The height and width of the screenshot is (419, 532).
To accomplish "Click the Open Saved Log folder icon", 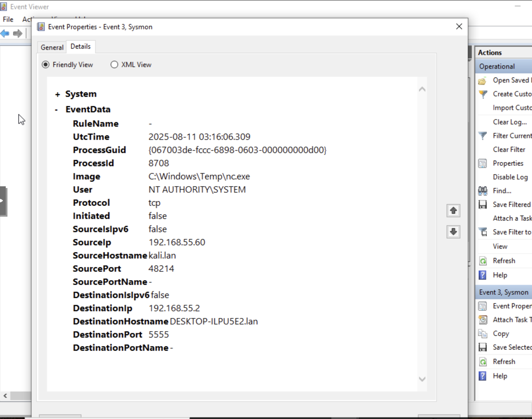I will click(x=482, y=81).
